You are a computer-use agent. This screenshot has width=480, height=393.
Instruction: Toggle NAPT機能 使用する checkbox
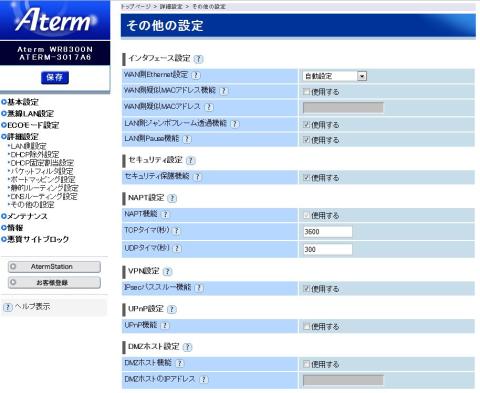[x=306, y=215]
